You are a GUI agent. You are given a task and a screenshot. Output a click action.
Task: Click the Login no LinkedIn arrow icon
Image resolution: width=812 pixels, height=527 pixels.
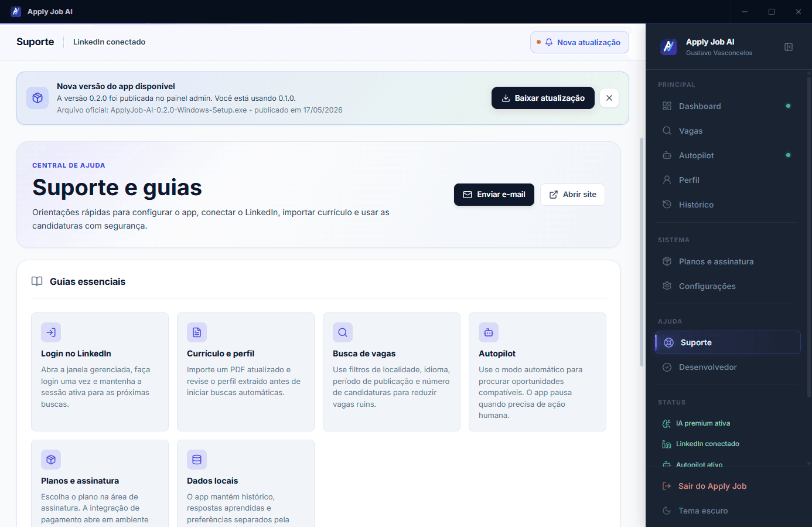[51, 332]
